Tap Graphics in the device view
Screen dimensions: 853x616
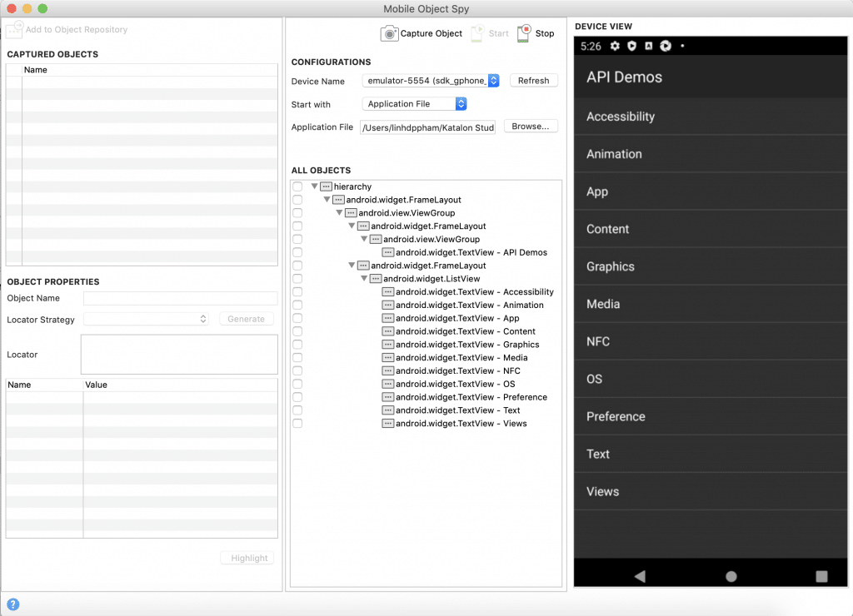click(711, 266)
